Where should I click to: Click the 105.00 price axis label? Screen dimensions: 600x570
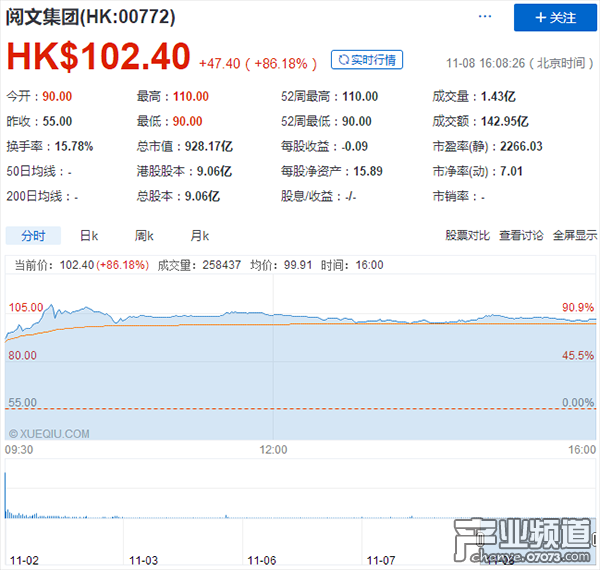pos(26,307)
